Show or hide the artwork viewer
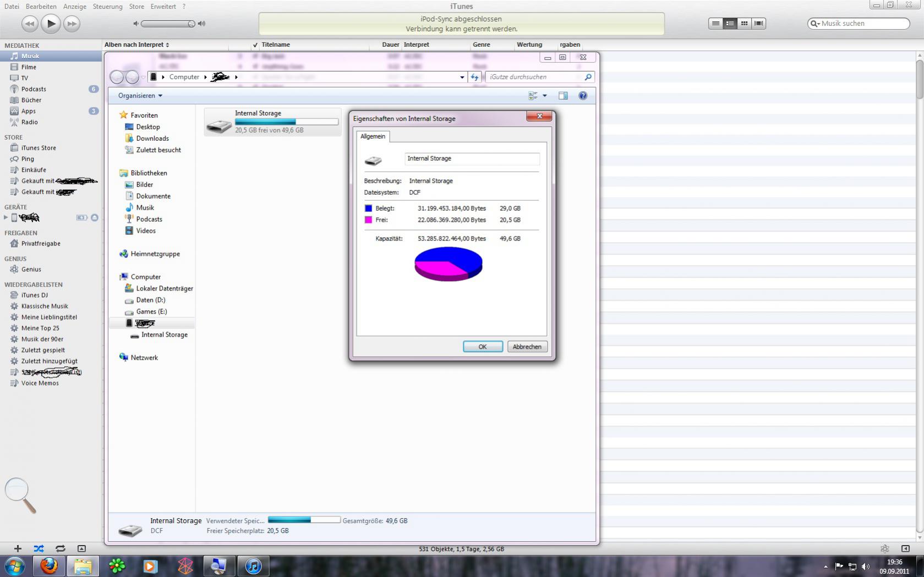Viewport: 924px width, 577px height. 81,548
